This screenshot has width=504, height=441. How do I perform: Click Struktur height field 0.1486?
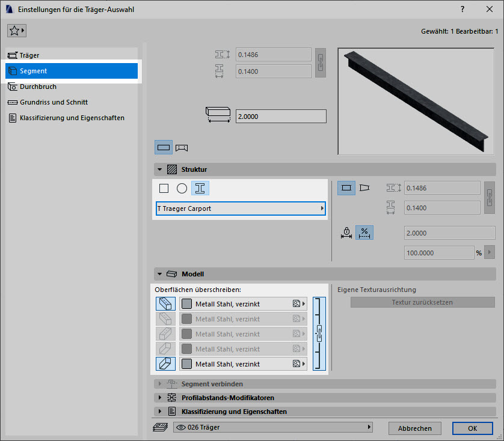(442, 188)
